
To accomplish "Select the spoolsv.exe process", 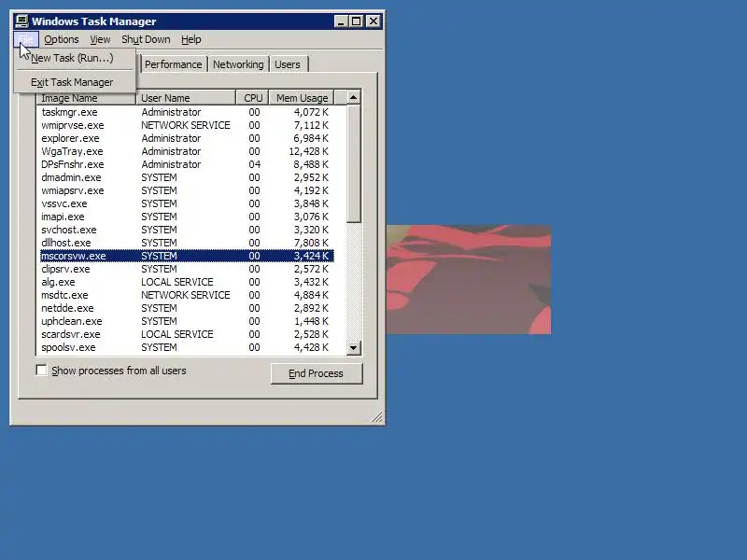I will point(187,347).
